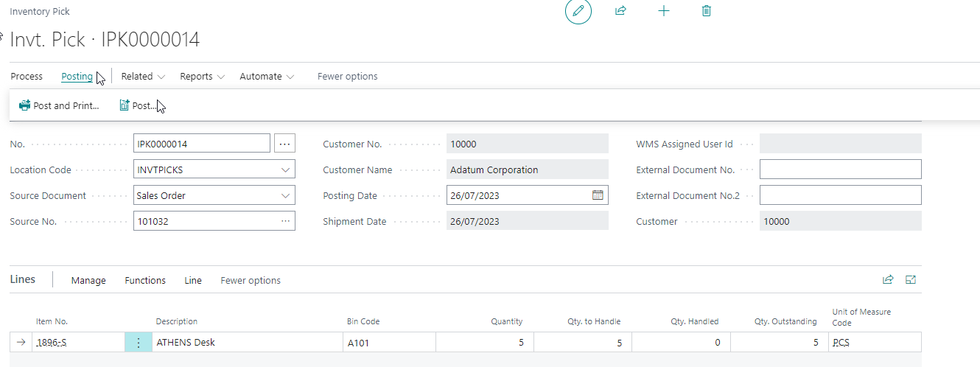Click the Post... action
The image size is (980, 367).
pyautogui.click(x=138, y=105)
